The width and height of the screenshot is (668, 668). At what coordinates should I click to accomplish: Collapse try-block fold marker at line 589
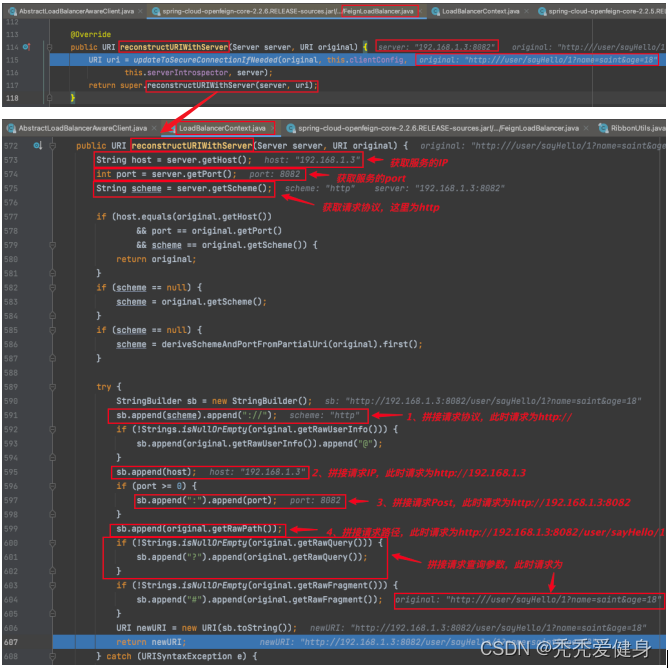pyautogui.click(x=52, y=387)
